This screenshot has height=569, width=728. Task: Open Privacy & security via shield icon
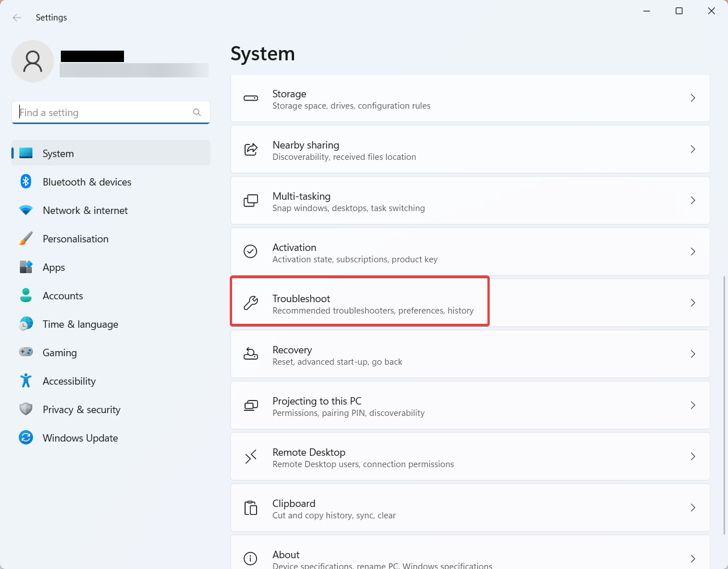(x=26, y=409)
